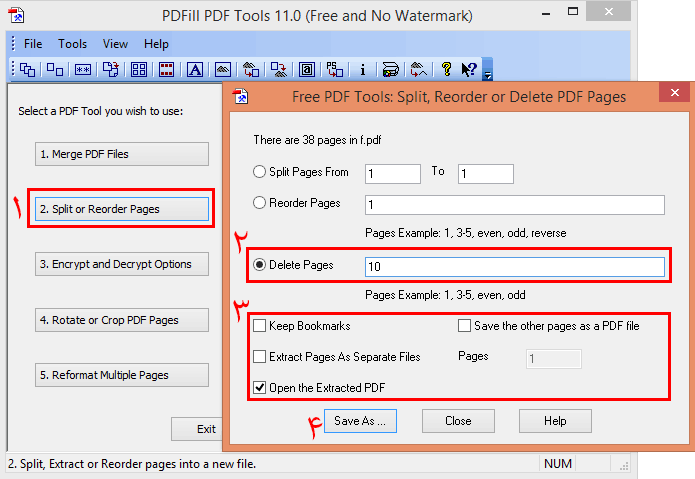Click the Close button in the dialog
The height and width of the screenshot is (479, 695).
coord(458,421)
